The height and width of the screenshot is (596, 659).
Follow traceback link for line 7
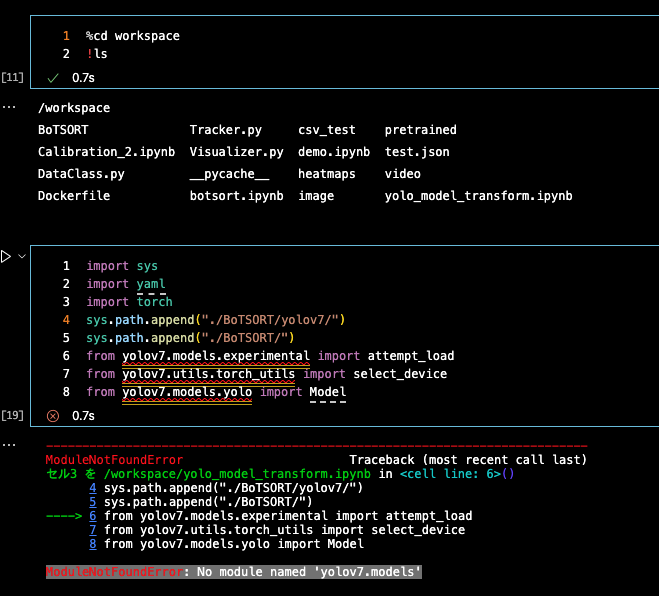92,530
